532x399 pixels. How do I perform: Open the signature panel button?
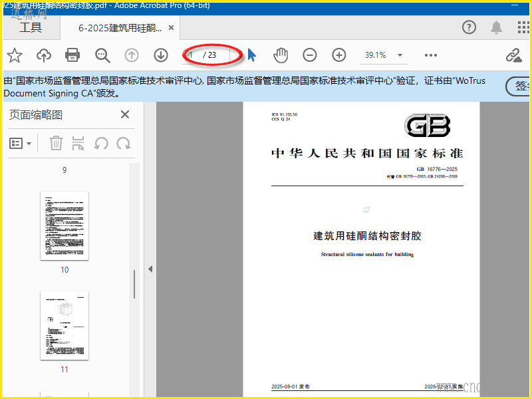coord(517,86)
